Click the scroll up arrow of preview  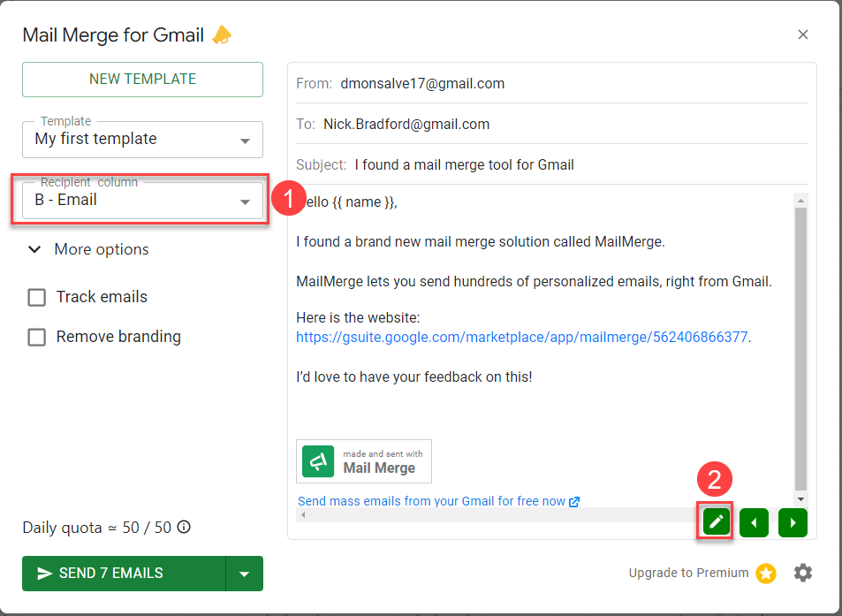(x=800, y=201)
